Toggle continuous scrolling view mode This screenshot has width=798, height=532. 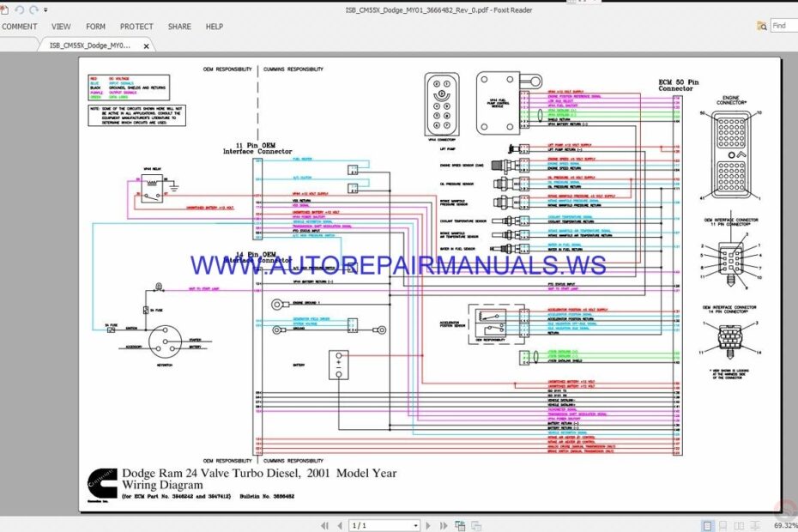click(x=722, y=524)
